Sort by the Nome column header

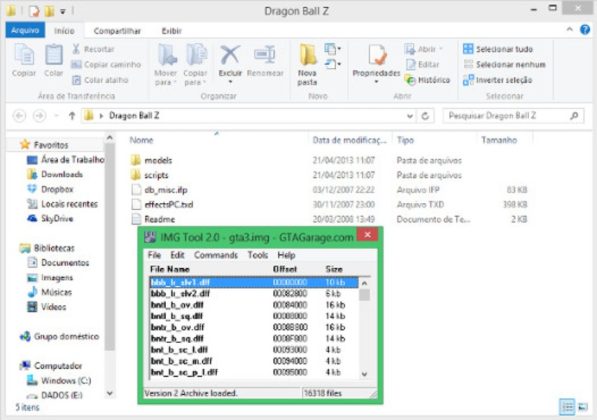click(x=141, y=140)
